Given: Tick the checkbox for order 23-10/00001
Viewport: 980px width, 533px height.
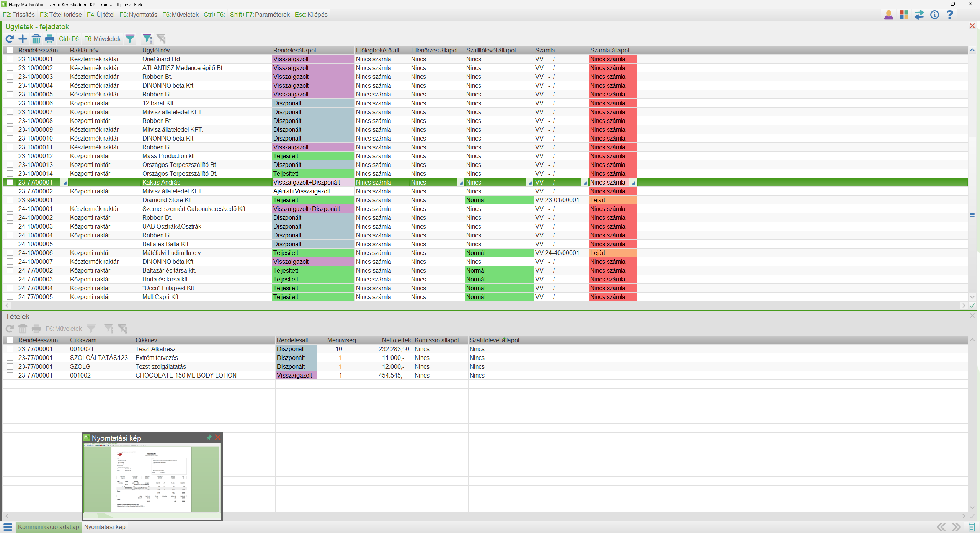Looking at the screenshot, I should [x=10, y=59].
